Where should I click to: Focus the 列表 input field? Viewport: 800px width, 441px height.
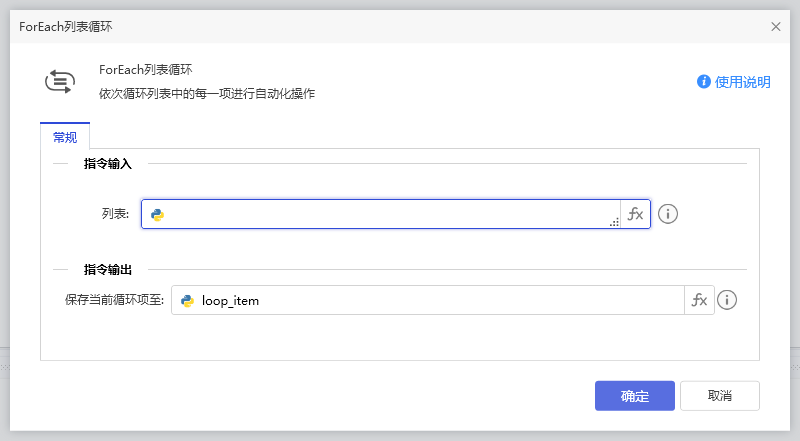(390, 214)
